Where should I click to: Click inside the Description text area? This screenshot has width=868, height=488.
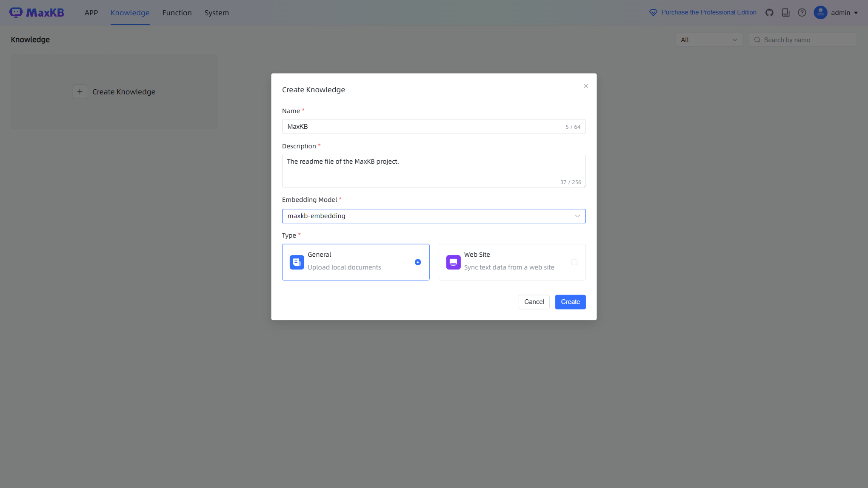pos(434,171)
